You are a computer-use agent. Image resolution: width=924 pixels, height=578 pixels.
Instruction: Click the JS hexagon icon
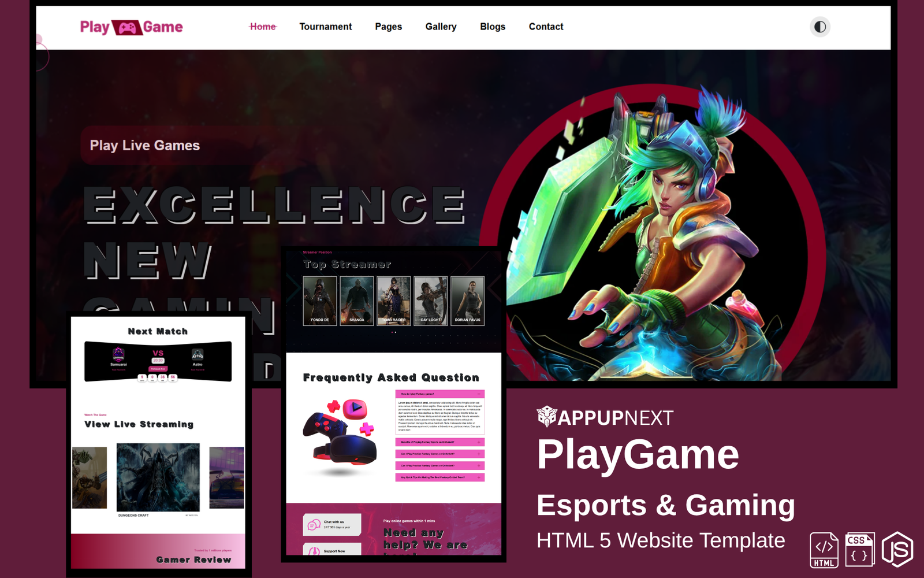pos(897,550)
